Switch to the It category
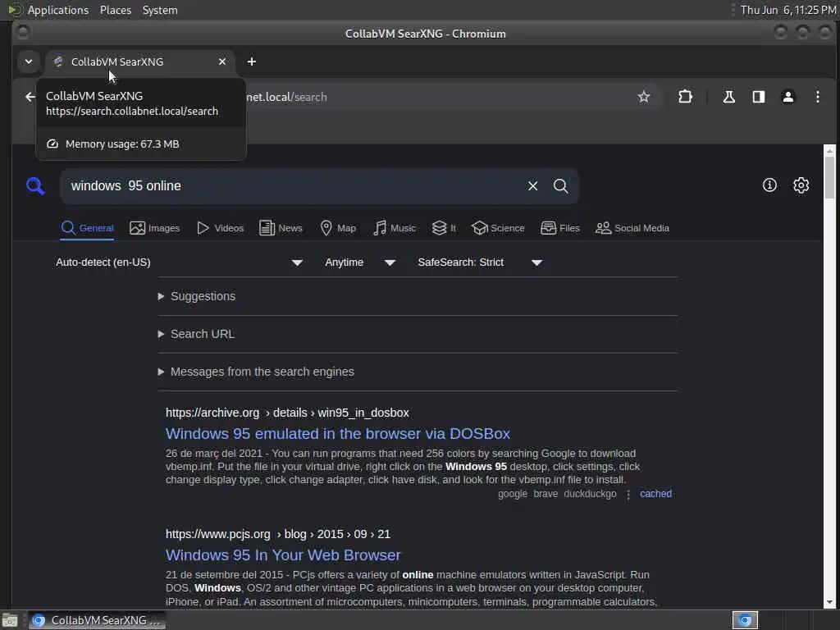This screenshot has width=840, height=630. click(x=444, y=228)
